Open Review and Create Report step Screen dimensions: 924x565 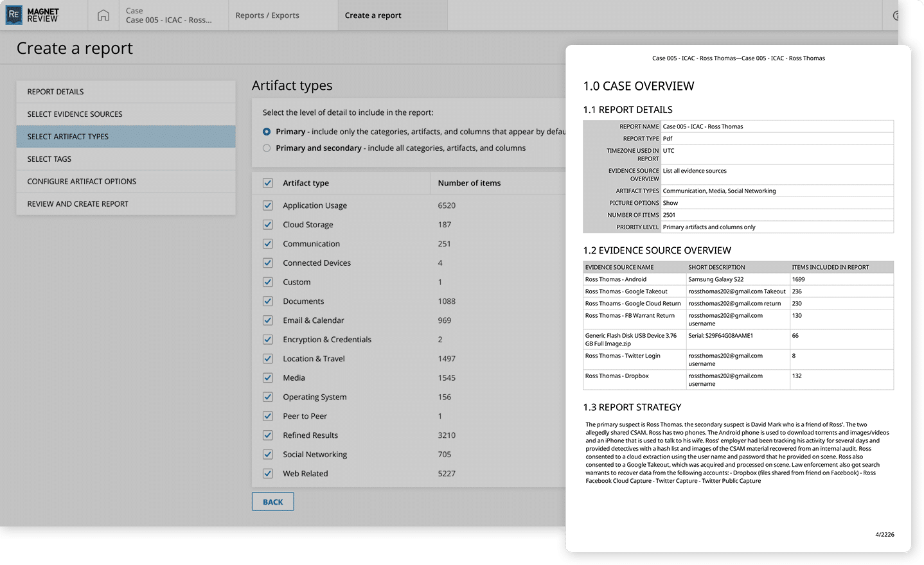[x=126, y=204]
